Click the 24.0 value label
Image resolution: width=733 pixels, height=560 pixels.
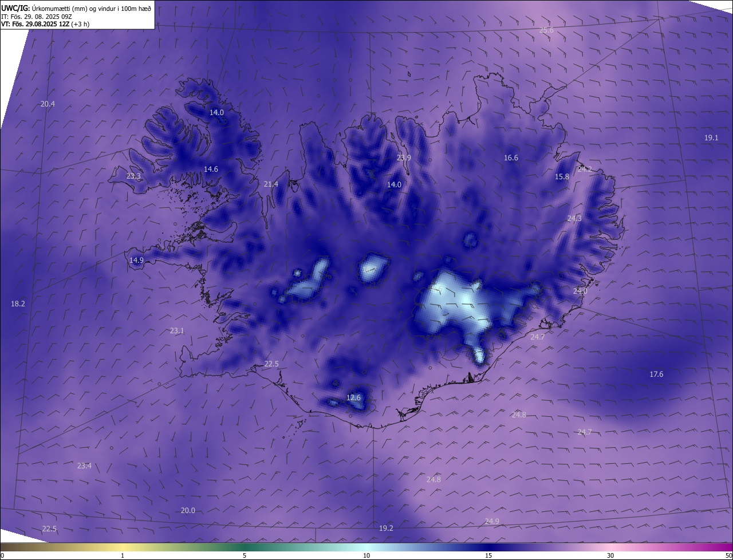pos(580,291)
